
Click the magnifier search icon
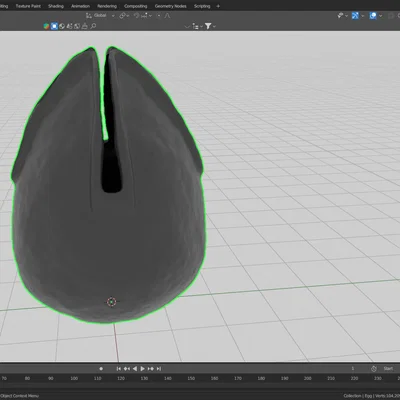(93, 26)
